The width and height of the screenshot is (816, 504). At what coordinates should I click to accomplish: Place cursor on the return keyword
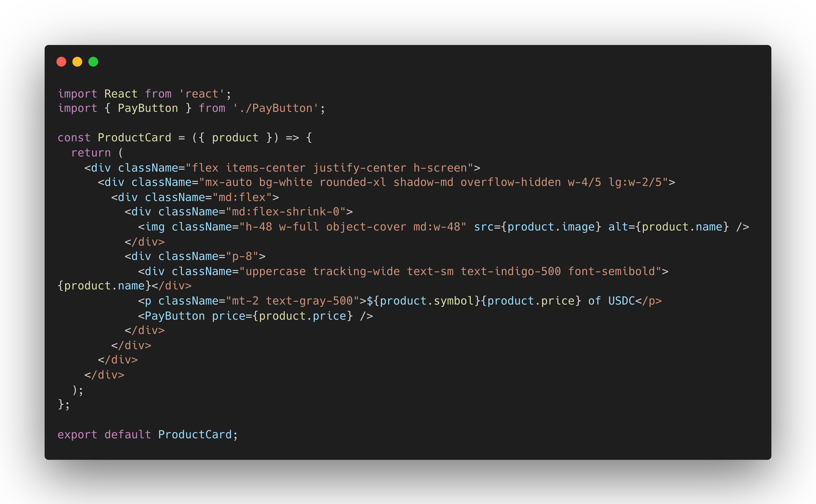point(91,153)
